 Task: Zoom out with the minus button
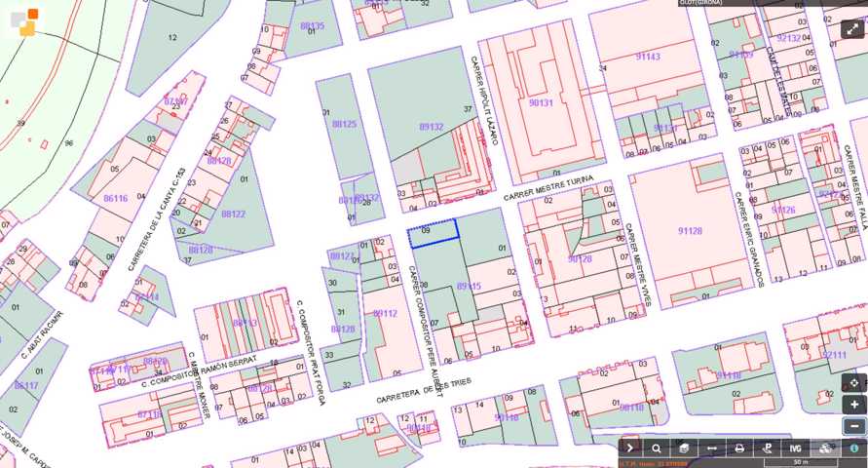point(854,426)
